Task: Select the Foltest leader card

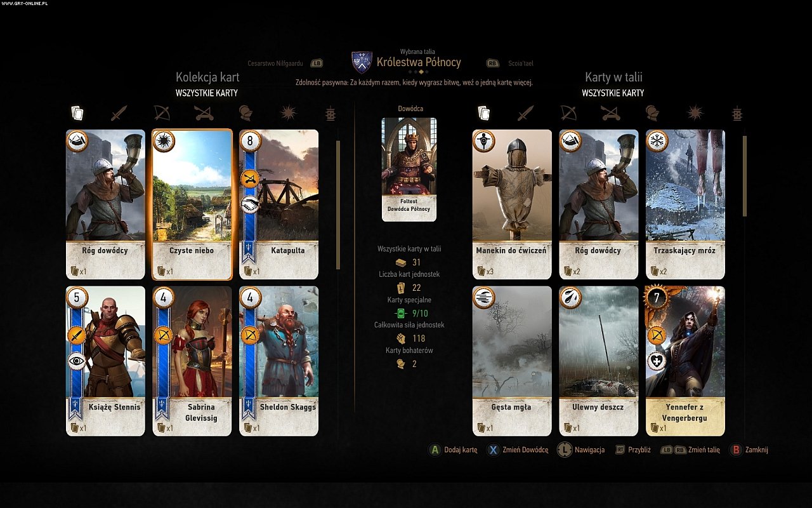Action: tap(409, 169)
